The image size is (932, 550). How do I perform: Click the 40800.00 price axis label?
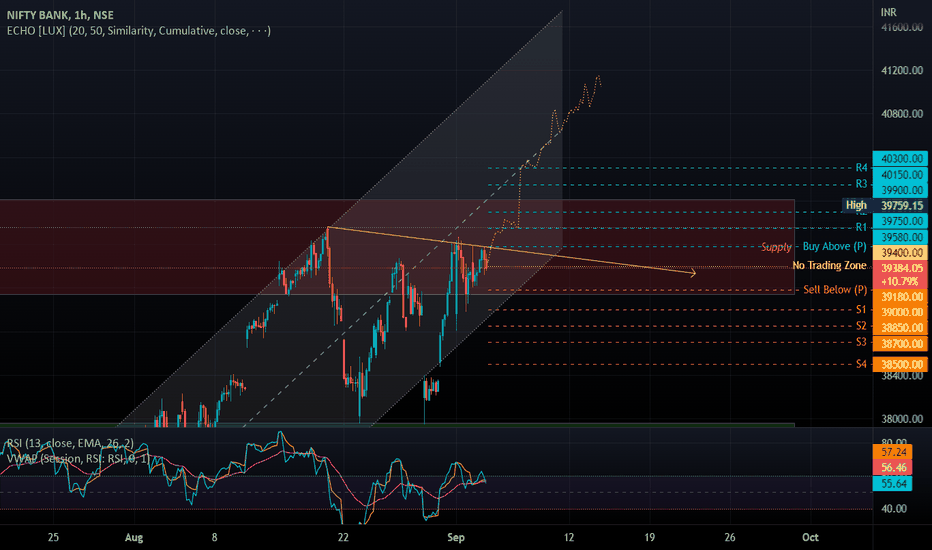902,114
